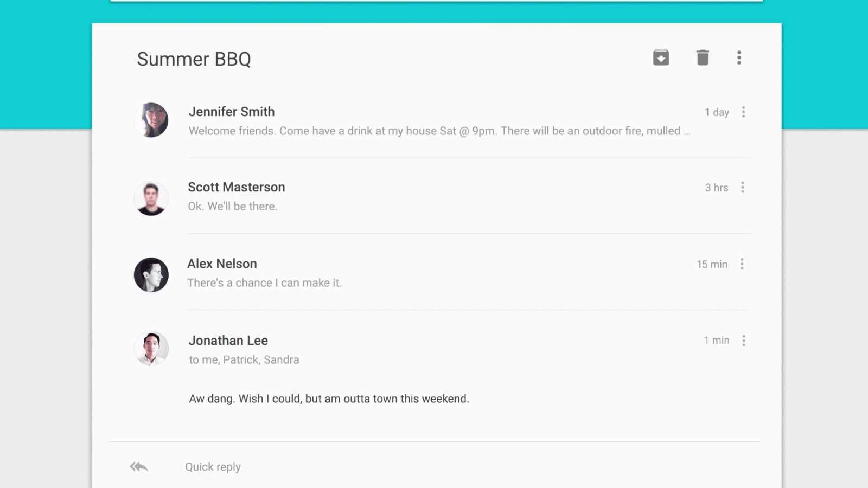Archive the Summer BBQ conversation
Image resolution: width=868 pixels, height=488 pixels.
tap(661, 57)
